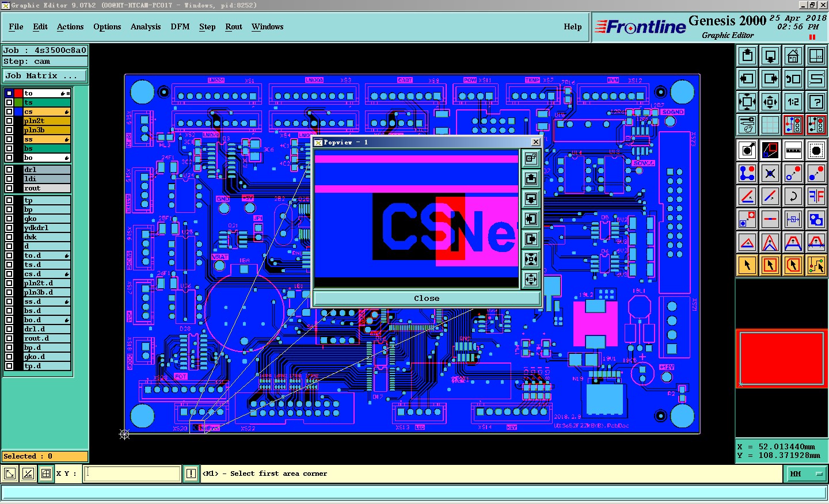Toggle the checkbox for layer 'rout'
Screen dimensions: 829x504
(9, 188)
